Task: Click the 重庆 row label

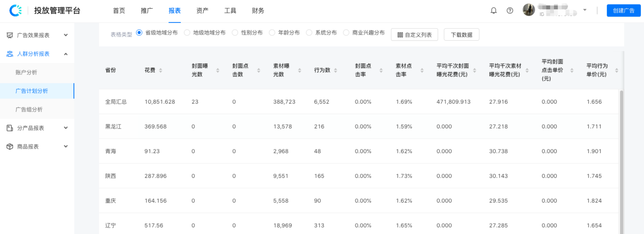Action: [x=111, y=201]
